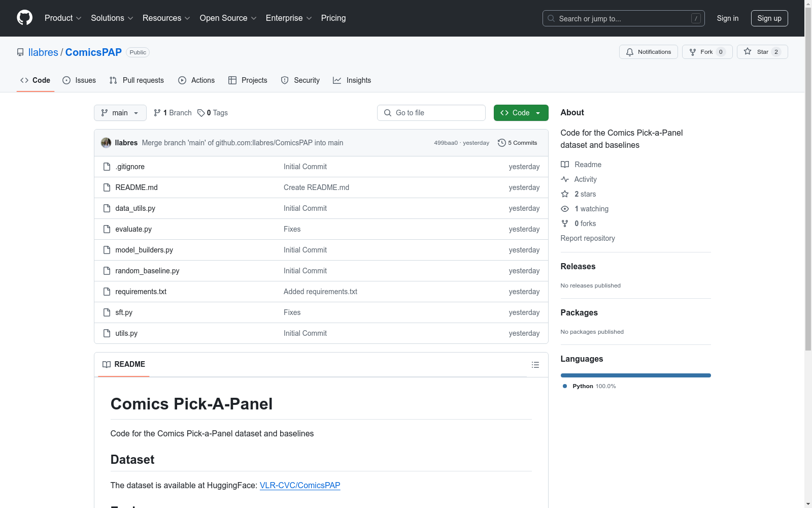Click the page vertical scrollbar
812x508 pixels.
808,178
